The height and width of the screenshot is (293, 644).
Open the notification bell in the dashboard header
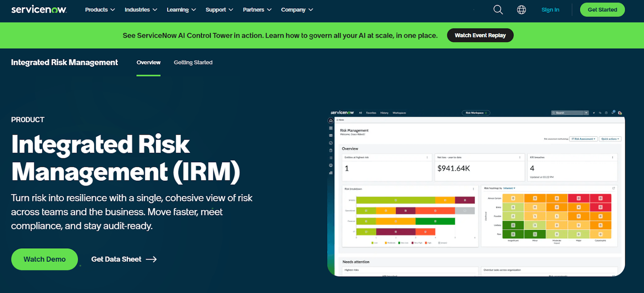coord(614,112)
